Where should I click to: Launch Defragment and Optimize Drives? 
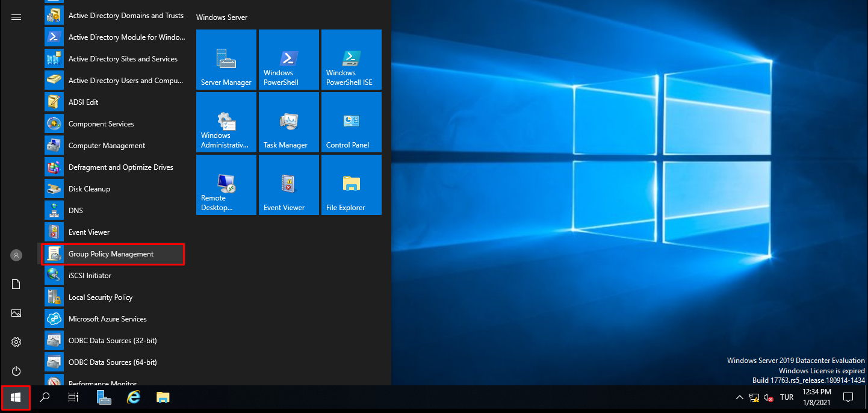(114, 167)
